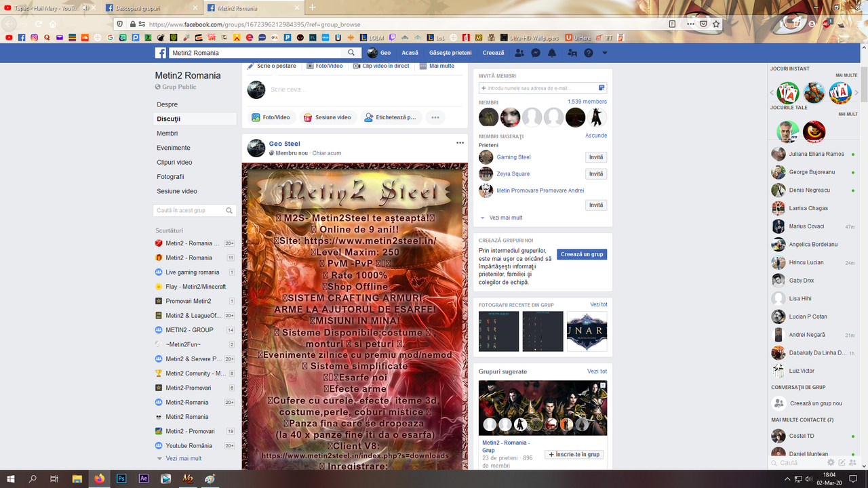Toggle Firefox reader view icon
Image resolution: width=868 pixels, height=488 pixels.
(672, 24)
